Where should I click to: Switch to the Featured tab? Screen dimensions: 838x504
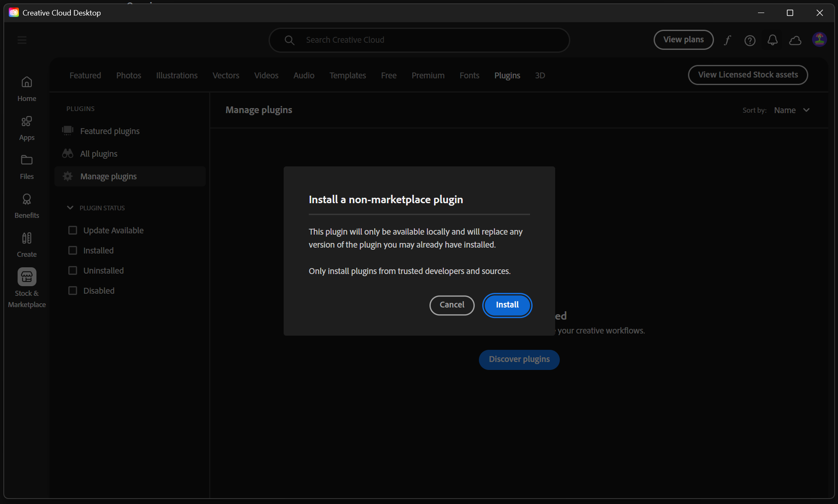point(85,75)
